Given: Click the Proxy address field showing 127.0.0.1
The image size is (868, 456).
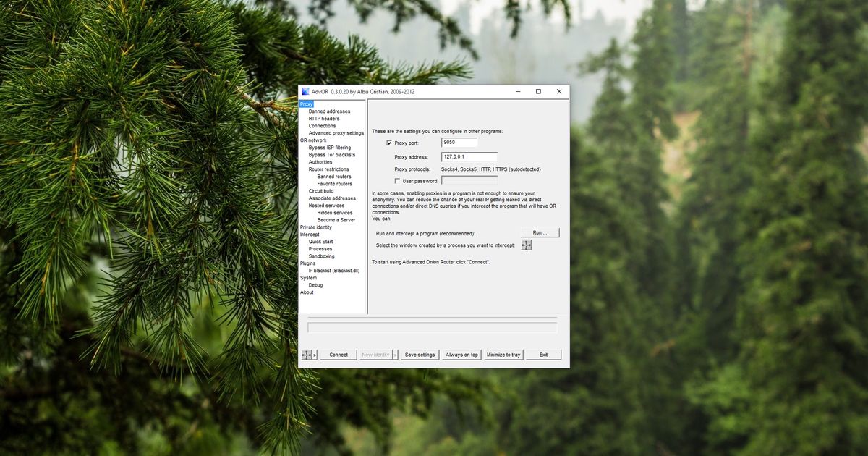Looking at the screenshot, I should [x=470, y=156].
